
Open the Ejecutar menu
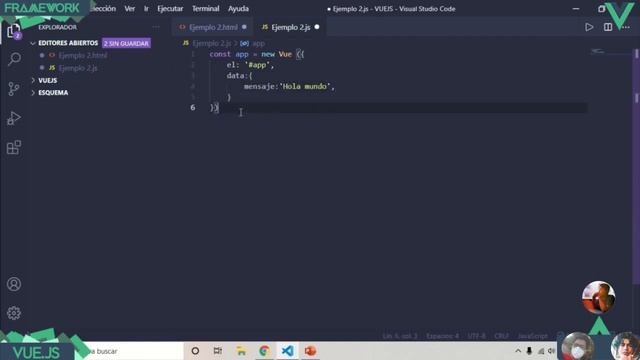(x=170, y=9)
